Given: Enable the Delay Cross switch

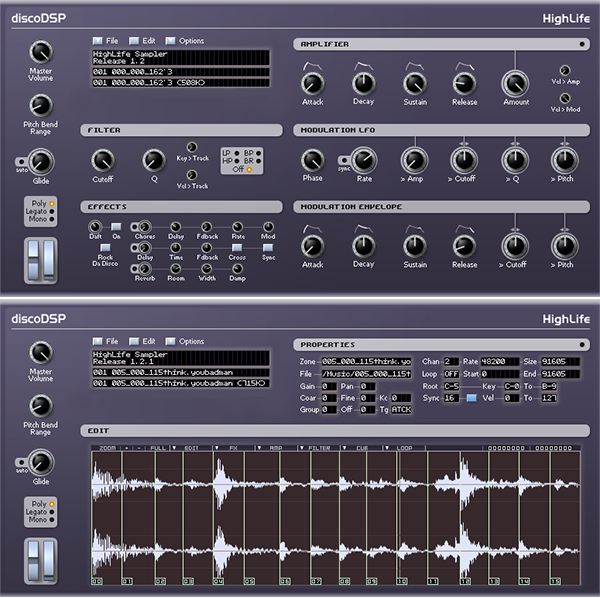Looking at the screenshot, I should pyautogui.click(x=237, y=248).
